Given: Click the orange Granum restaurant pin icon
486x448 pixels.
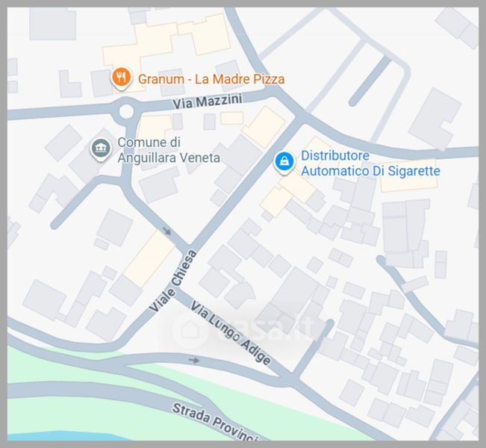Looking at the screenshot, I should (x=121, y=78).
